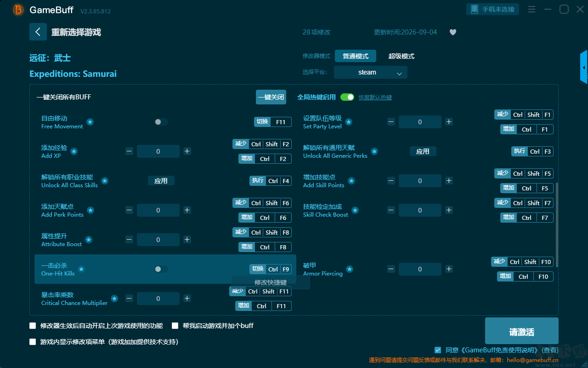The width and height of the screenshot is (588, 368).
Task: Edit Unlock All Generic Perks Ctrl F3 hotkey
Action: click(532, 151)
